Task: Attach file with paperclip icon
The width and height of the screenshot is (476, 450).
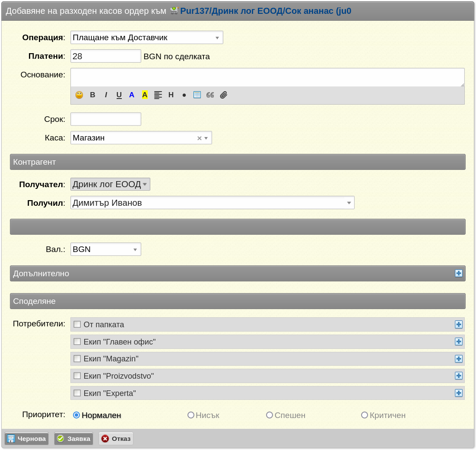Action: tap(224, 95)
